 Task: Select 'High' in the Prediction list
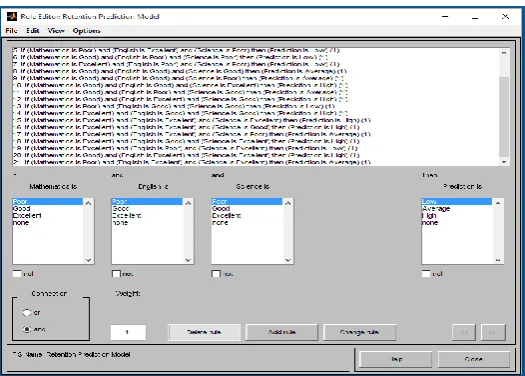[457, 216]
